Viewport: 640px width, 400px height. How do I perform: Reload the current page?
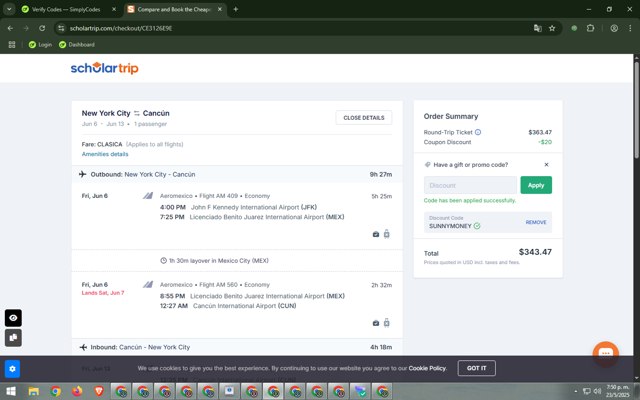[x=42, y=28]
